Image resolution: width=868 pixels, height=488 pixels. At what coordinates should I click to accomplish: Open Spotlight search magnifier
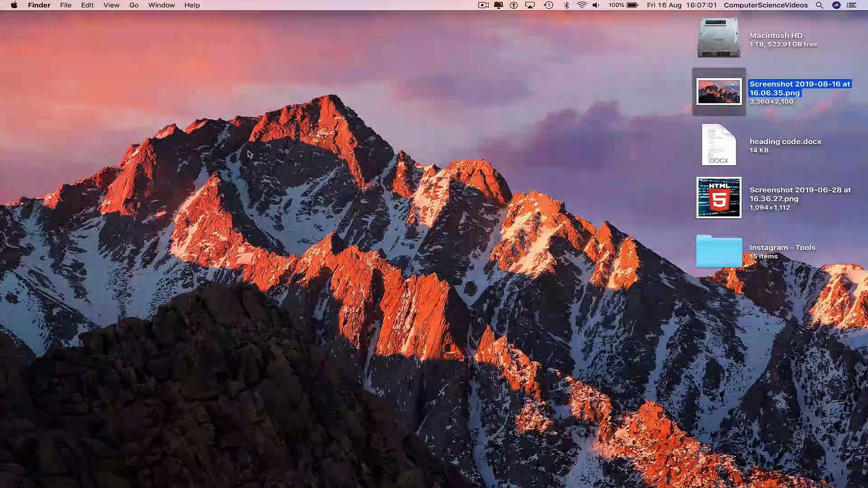(819, 5)
